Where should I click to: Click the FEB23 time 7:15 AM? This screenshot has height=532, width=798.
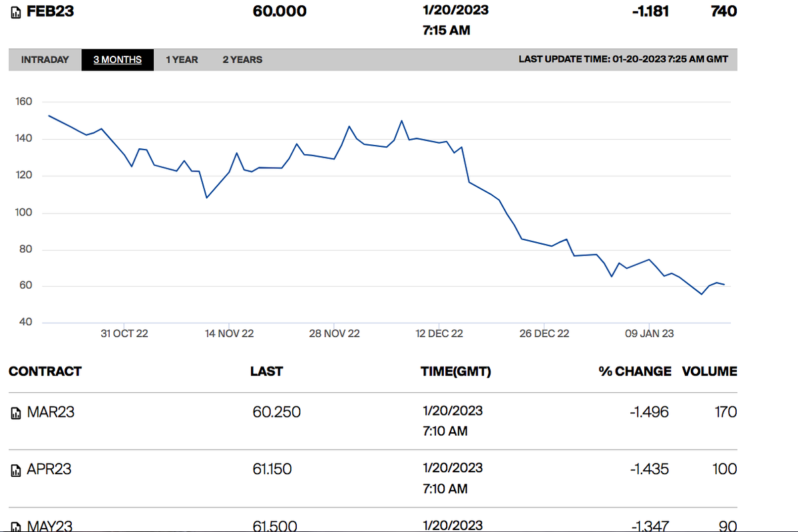(x=447, y=31)
